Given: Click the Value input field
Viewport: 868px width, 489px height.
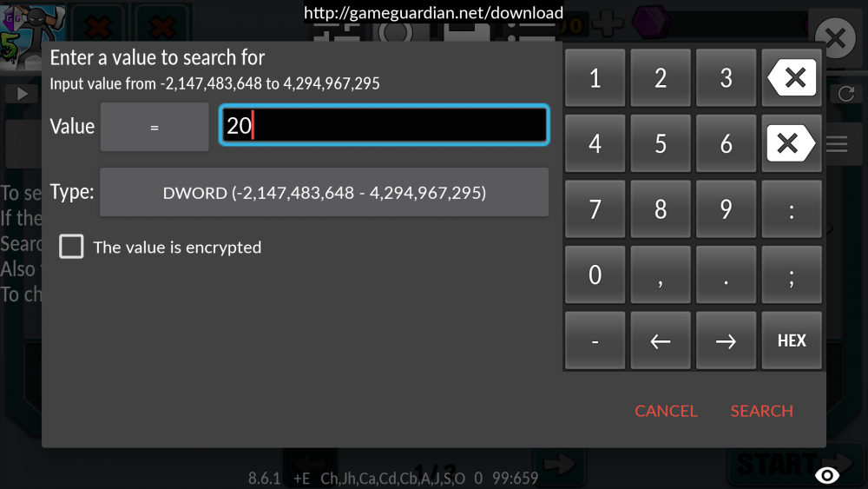Looking at the screenshot, I should coord(385,125).
